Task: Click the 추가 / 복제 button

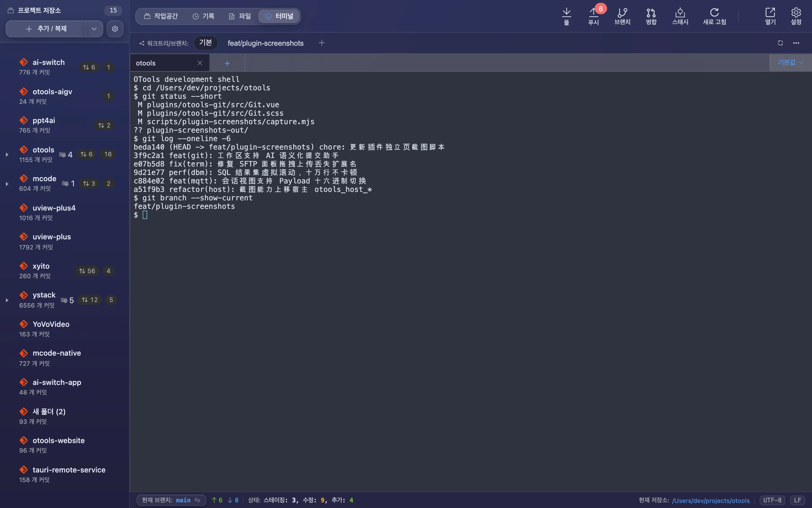Action: click(x=46, y=29)
